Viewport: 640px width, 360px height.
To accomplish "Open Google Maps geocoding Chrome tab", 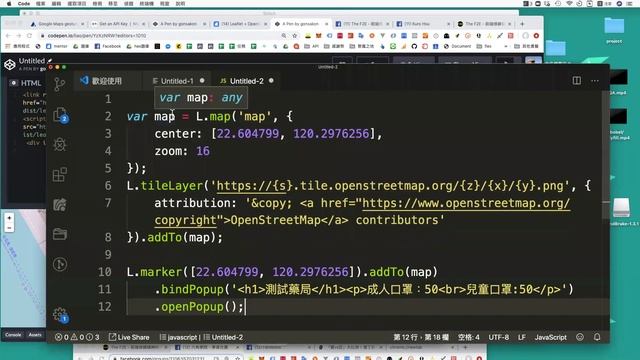I will 57,24.
